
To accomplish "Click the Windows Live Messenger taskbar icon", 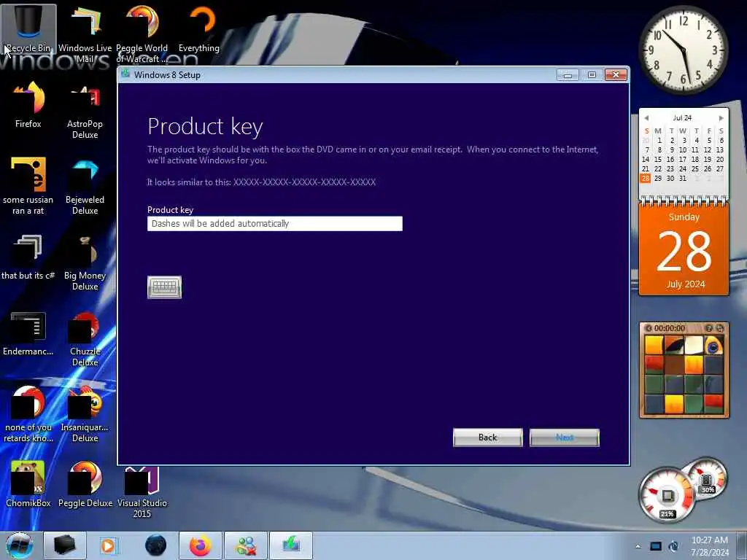I will coord(246,545).
